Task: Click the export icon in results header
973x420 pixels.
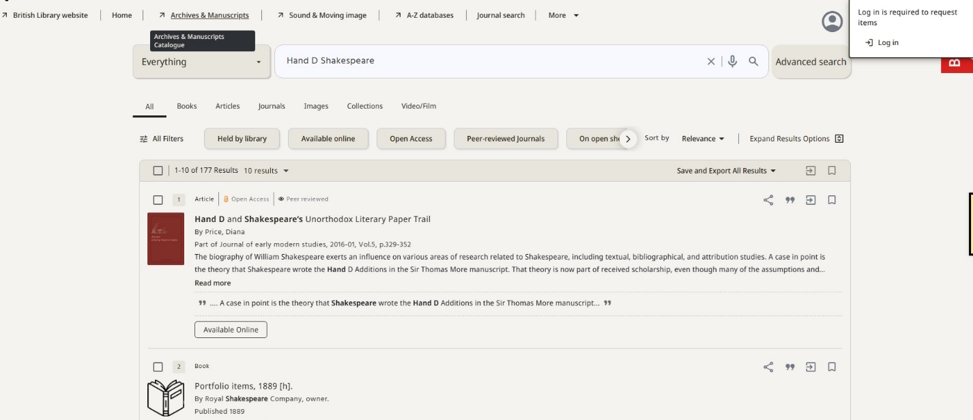Action: pyautogui.click(x=810, y=171)
